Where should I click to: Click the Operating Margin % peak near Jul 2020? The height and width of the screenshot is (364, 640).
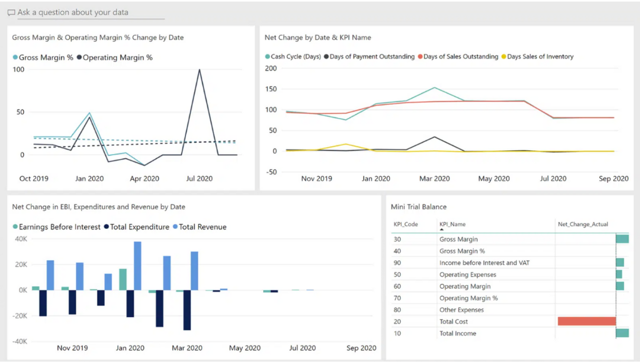[x=199, y=70]
